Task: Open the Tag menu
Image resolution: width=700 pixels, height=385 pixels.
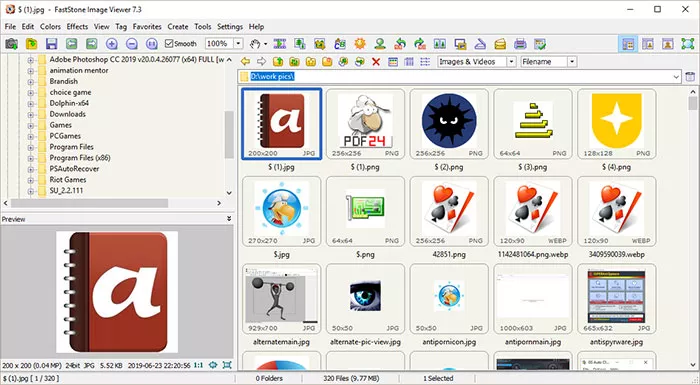Action: click(121, 26)
